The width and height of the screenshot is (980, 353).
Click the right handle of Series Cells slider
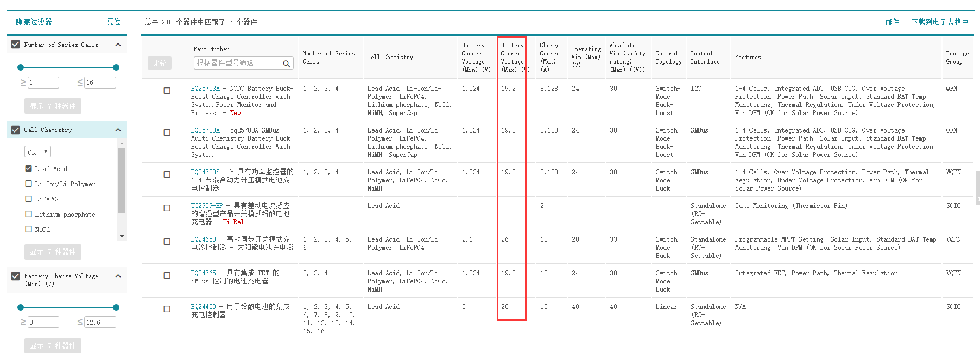click(x=116, y=67)
